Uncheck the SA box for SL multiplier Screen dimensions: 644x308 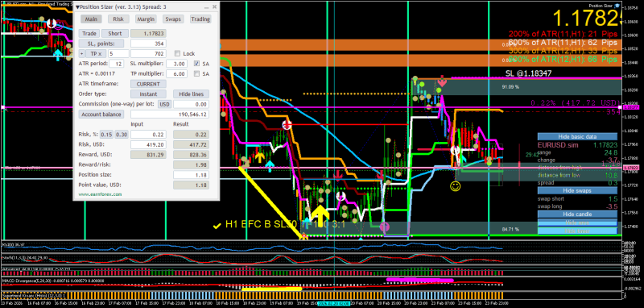click(x=196, y=64)
